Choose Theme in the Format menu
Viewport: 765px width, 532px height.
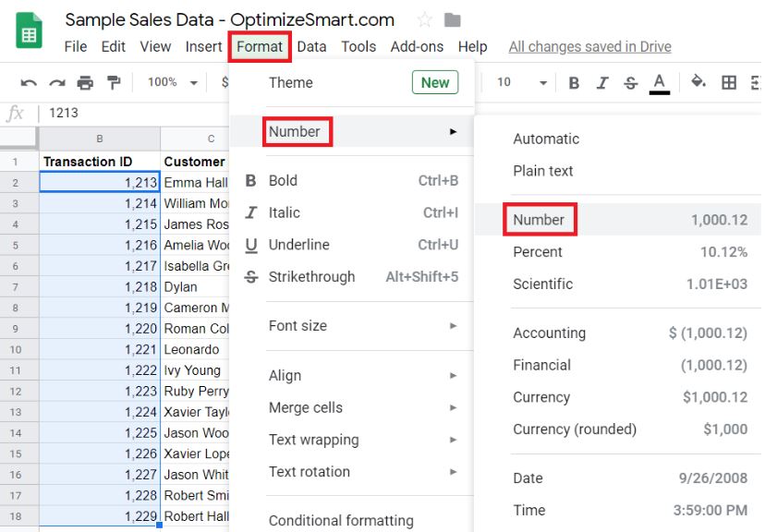click(x=351, y=82)
